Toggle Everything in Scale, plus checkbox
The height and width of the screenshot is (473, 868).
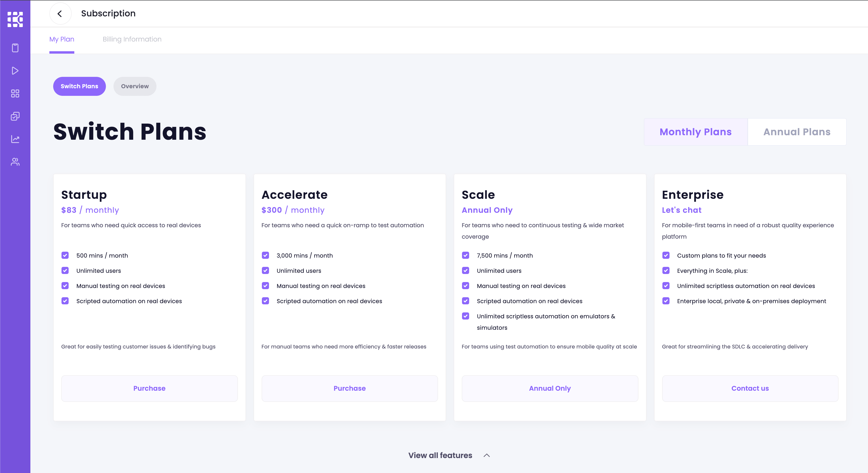click(666, 271)
